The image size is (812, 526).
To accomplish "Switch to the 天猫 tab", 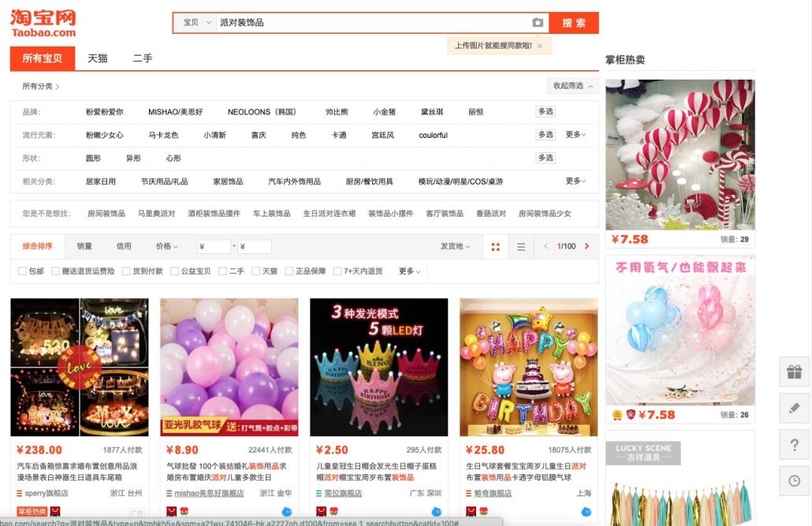I will coord(97,58).
